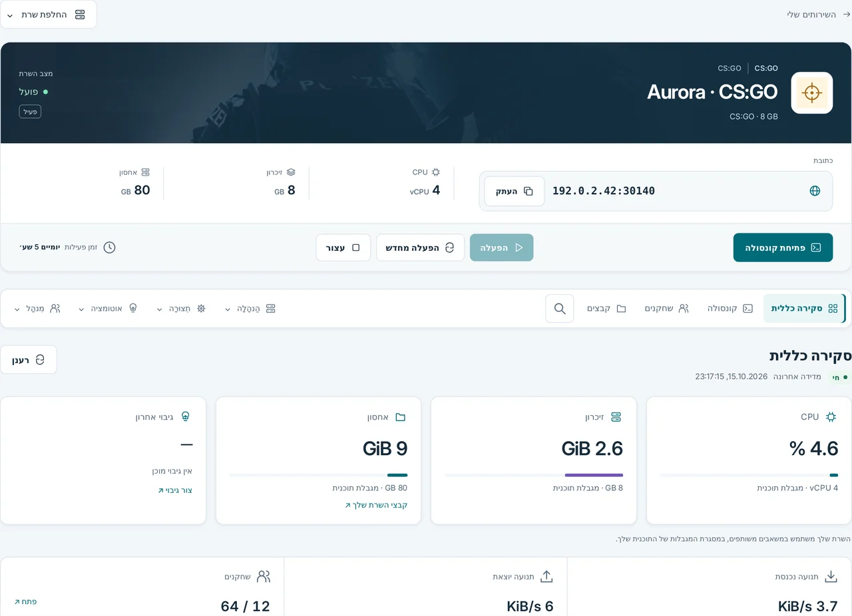Stop the server with עצור button
The image size is (852, 616).
point(343,247)
